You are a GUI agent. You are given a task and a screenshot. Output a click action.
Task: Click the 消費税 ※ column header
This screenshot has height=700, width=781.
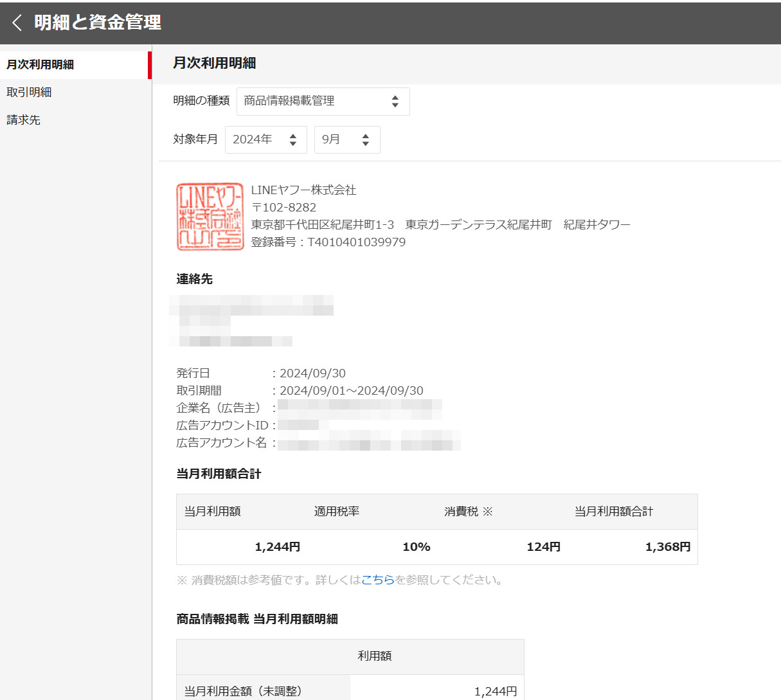click(x=468, y=512)
